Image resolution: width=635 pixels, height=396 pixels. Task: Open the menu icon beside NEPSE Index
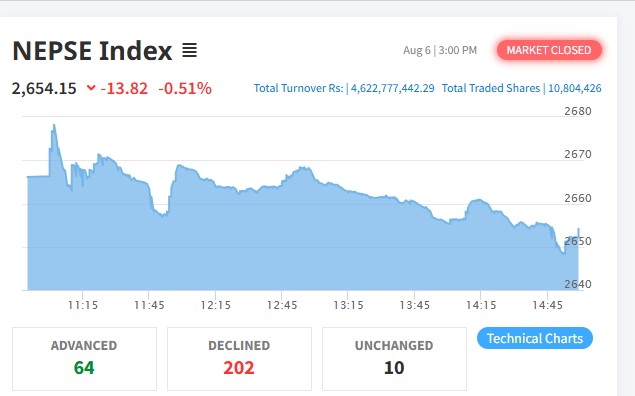point(189,50)
